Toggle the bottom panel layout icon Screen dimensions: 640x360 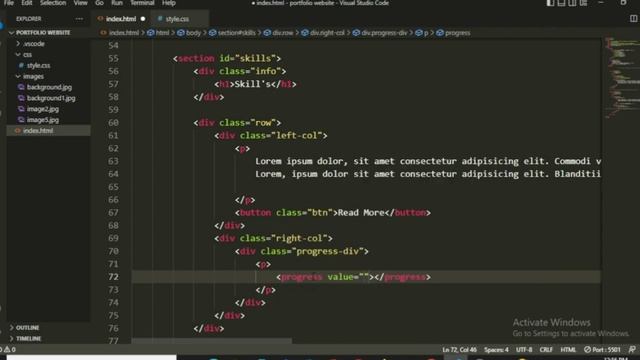pos(561,3)
